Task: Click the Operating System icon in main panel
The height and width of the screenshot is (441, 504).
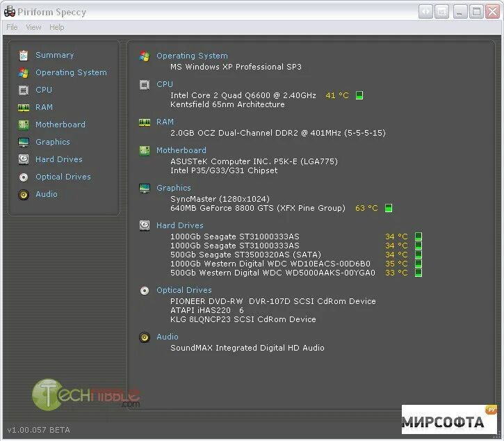Action: pos(145,56)
